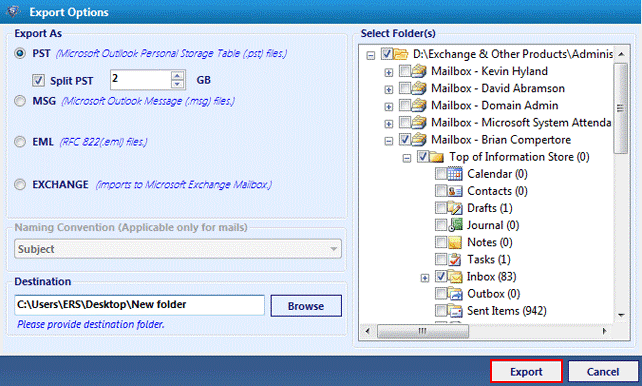
Task: Click the Split PST size value field
Action: tap(140, 79)
